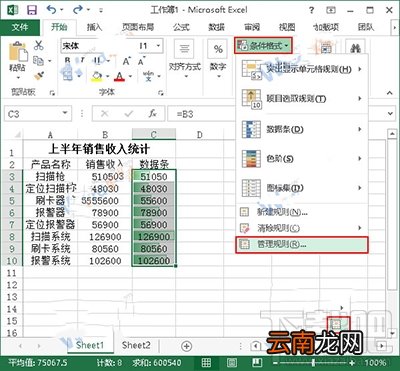400x371 pixels.
Task: Click the Find binoculars icon
Action: [356, 48]
